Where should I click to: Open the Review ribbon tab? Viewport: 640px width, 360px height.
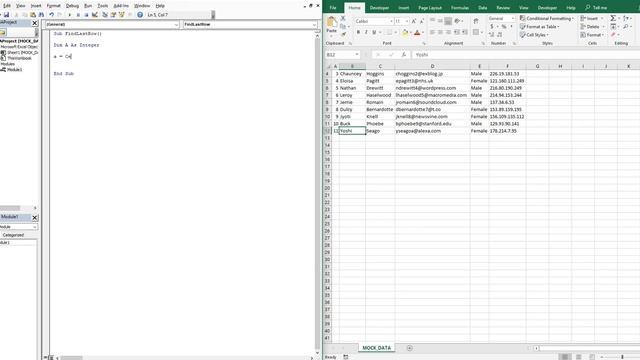[503, 8]
